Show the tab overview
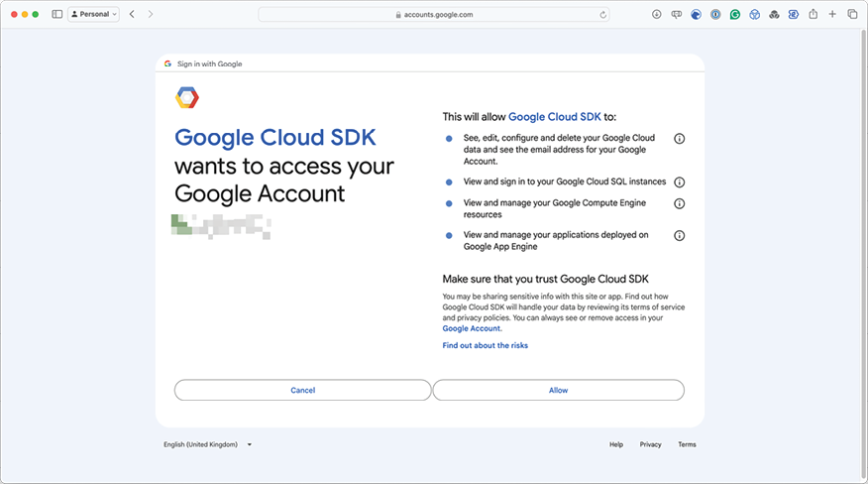The width and height of the screenshot is (868, 484). pyautogui.click(x=851, y=15)
